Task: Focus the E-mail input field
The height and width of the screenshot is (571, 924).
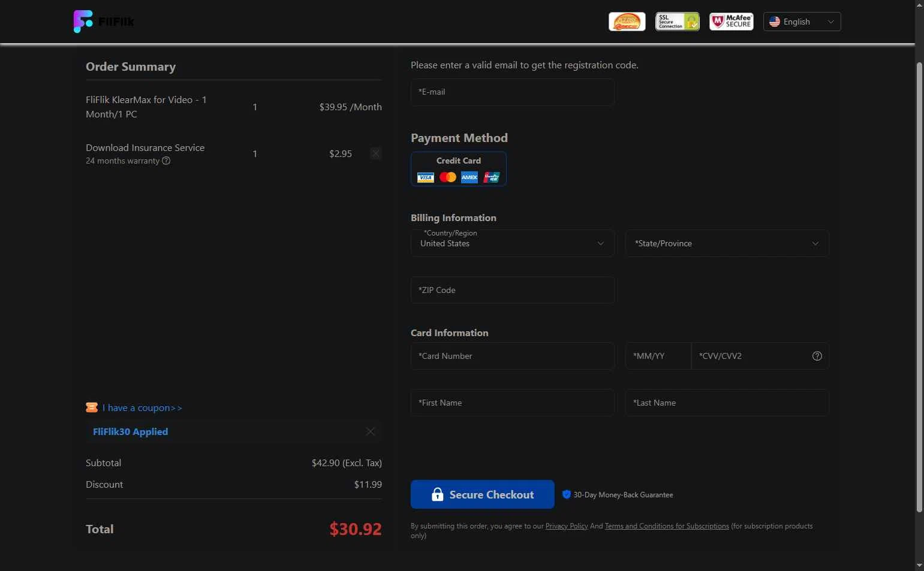Action: [512, 92]
